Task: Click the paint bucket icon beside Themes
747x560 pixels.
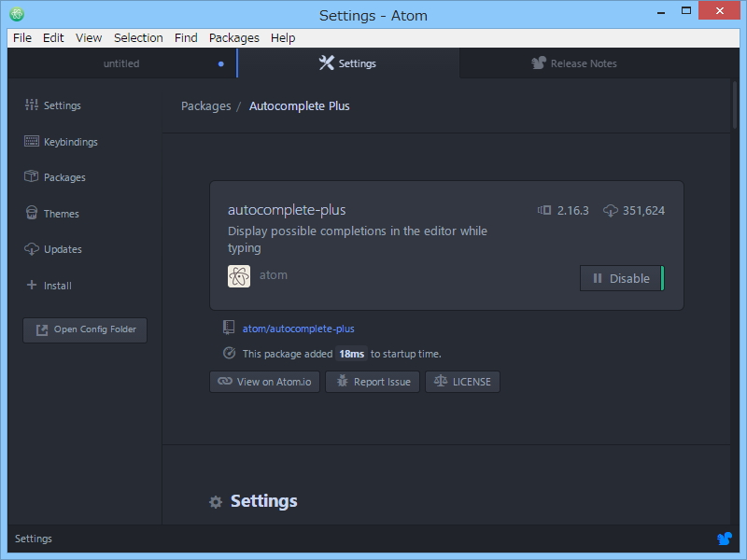Action: pos(32,213)
